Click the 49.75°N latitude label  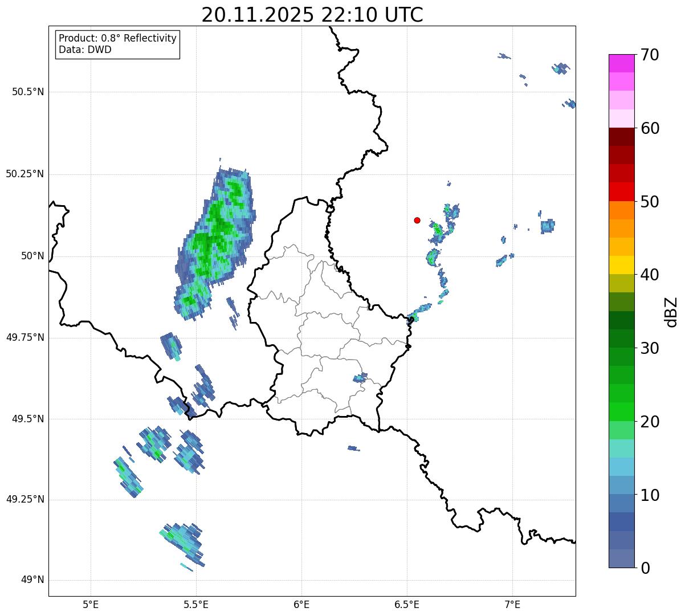click(25, 337)
